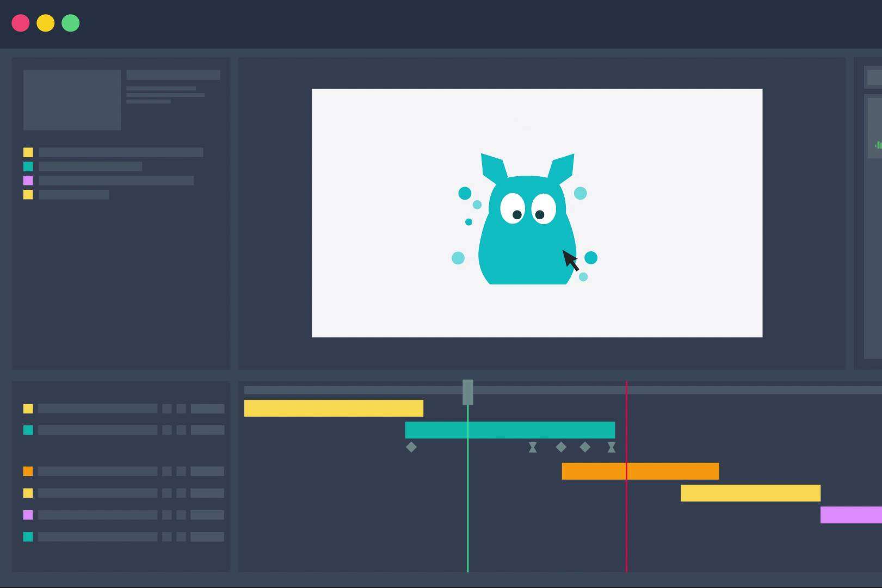This screenshot has width=882, height=588.
Task: Grab the playhead handle on the timeline ruler
Action: click(x=468, y=392)
